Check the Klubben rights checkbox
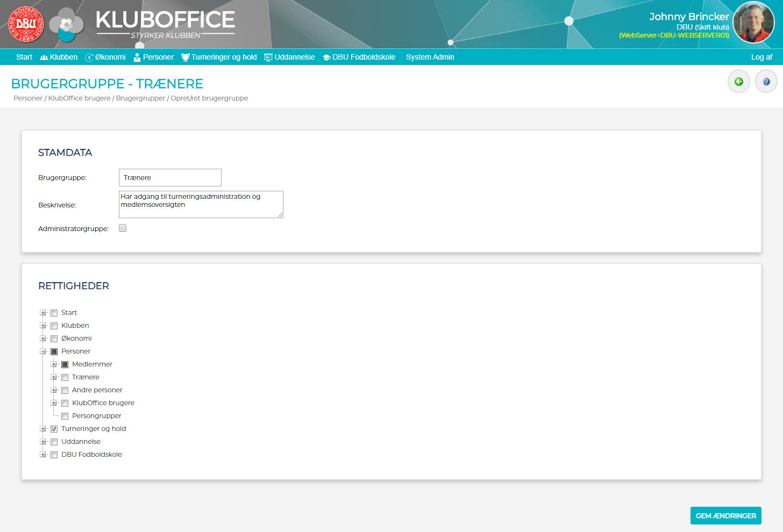This screenshot has height=532, width=783. [x=54, y=326]
